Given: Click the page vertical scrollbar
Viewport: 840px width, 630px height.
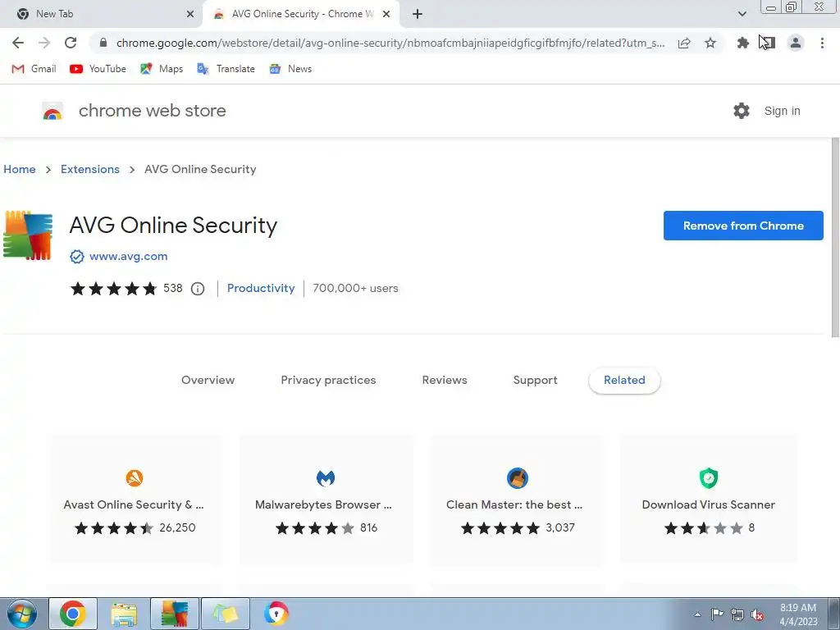Looking at the screenshot, I should pyautogui.click(x=835, y=238).
